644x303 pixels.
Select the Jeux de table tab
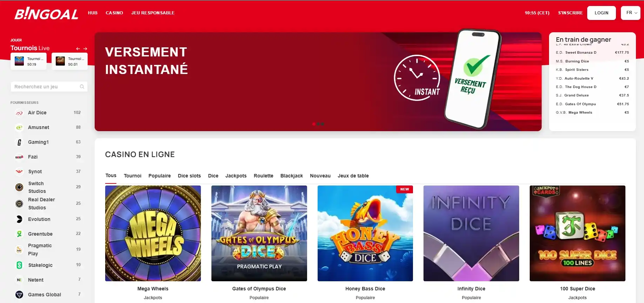point(353,176)
